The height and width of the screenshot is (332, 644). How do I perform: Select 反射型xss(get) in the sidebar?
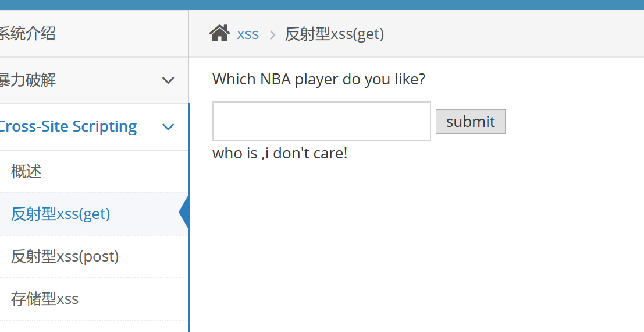click(61, 214)
